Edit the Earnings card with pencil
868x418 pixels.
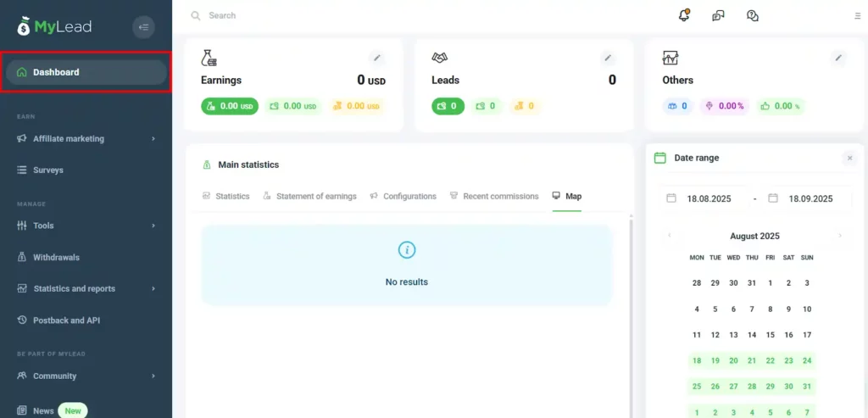coord(377,58)
